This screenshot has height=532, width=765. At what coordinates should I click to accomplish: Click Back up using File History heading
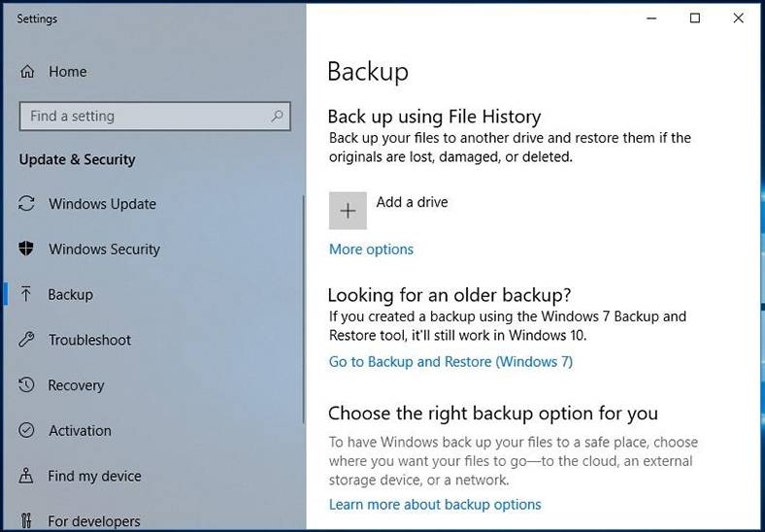pyautogui.click(x=434, y=116)
